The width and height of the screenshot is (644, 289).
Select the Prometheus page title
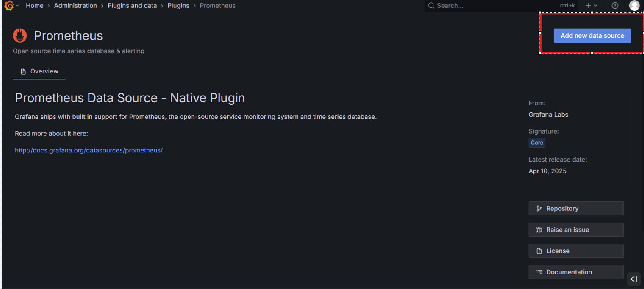pyautogui.click(x=68, y=35)
